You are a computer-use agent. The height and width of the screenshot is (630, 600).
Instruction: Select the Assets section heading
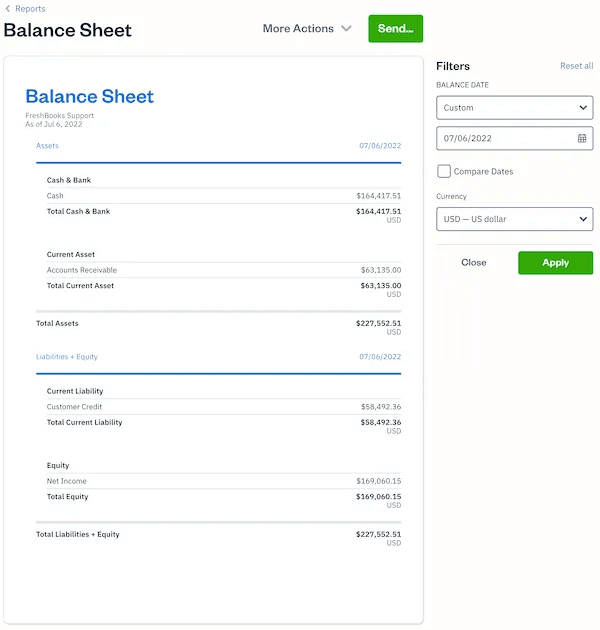[x=47, y=146]
